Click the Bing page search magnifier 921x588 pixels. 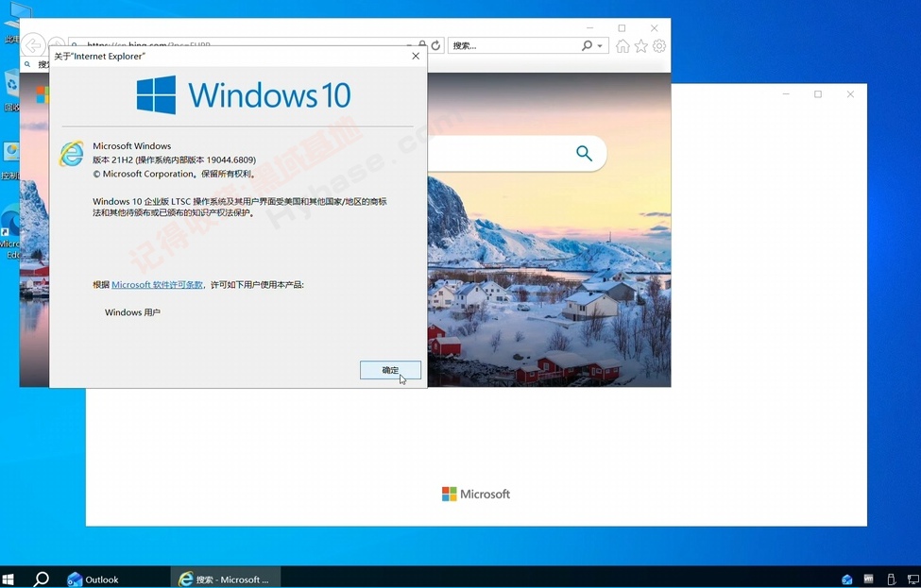click(x=584, y=153)
